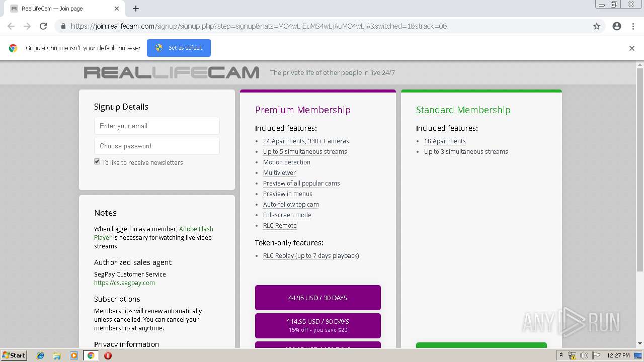Click Preview of all popular cams

click(x=301, y=183)
